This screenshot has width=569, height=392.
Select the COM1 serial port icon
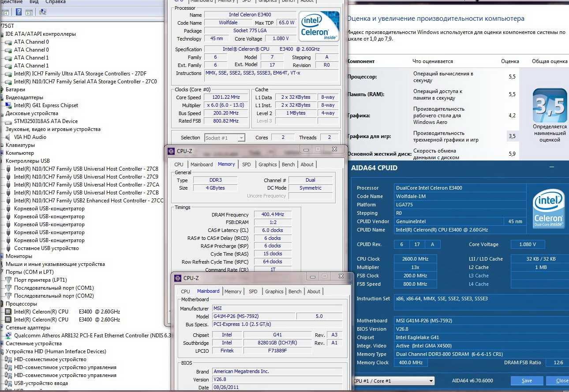click(x=9, y=288)
